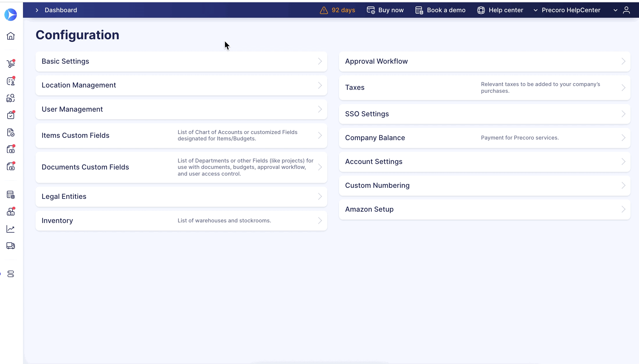Open User Management
639x364 pixels.
tap(181, 109)
